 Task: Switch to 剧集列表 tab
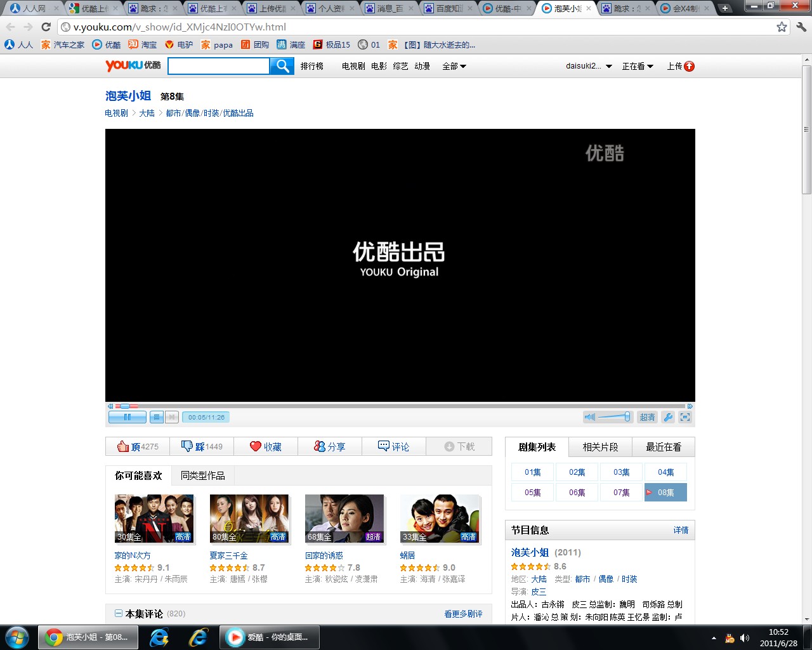click(x=537, y=447)
